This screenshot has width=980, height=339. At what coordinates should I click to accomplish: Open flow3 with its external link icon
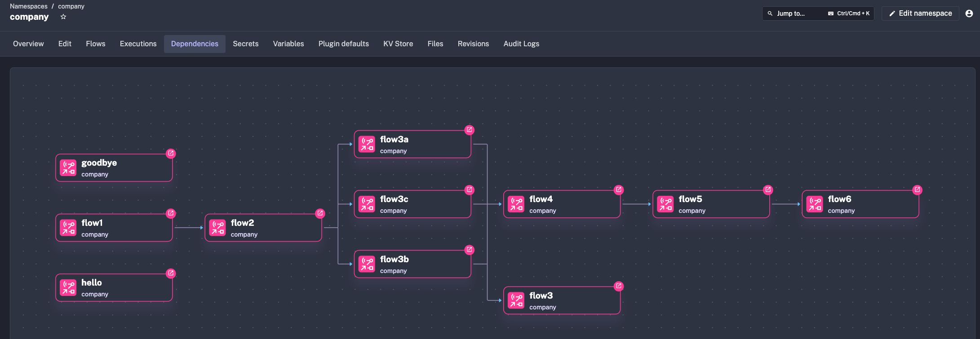pos(618,286)
